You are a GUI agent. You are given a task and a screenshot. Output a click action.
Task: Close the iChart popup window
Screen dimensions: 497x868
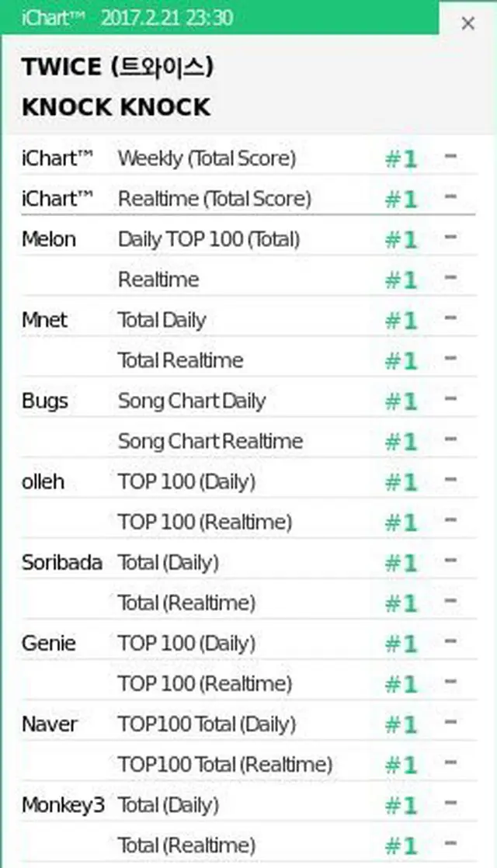[x=467, y=23]
